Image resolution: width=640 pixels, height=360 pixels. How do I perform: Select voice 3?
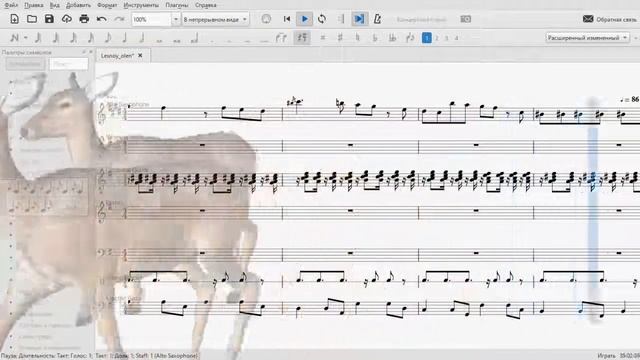[x=447, y=38]
